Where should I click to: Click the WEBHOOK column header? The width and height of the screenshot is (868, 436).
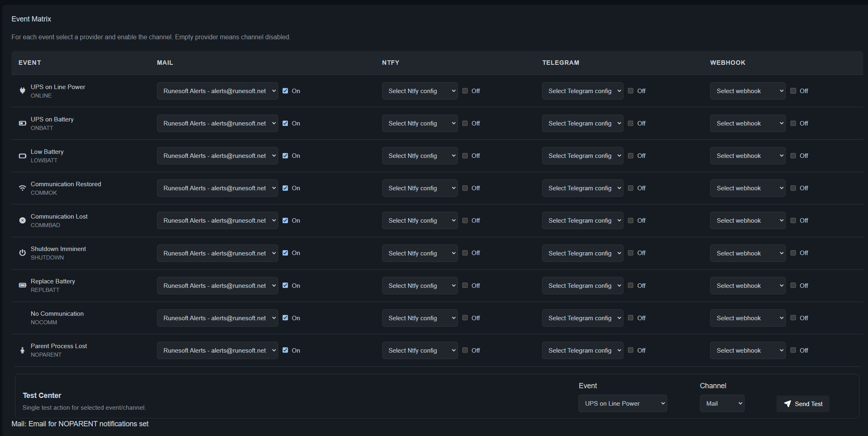tap(728, 63)
